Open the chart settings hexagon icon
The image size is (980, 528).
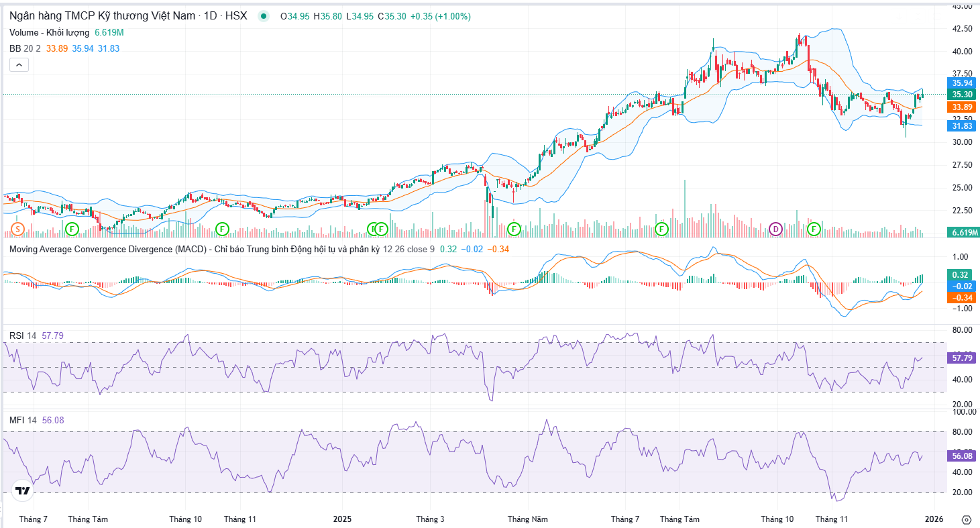(966, 520)
